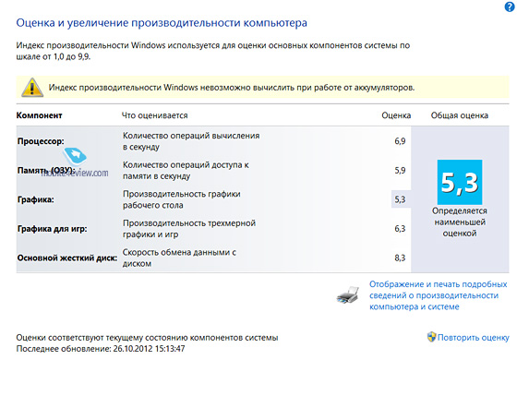Select the Графика component label

(x=36, y=199)
